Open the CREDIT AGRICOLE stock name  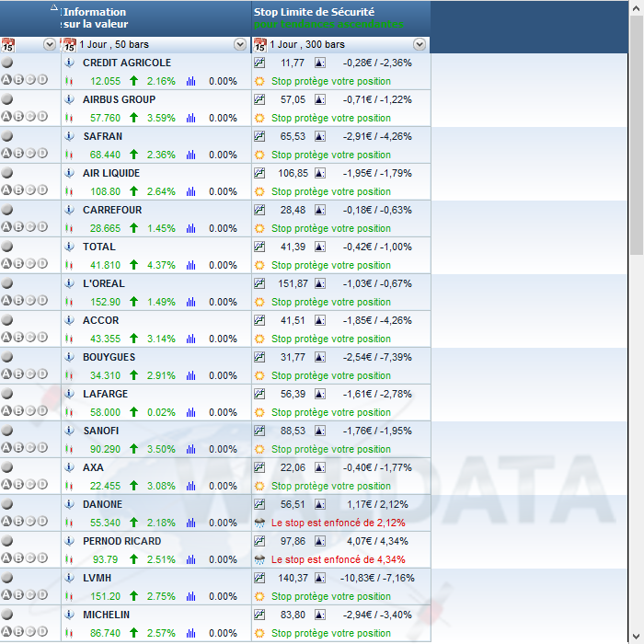tap(127, 63)
